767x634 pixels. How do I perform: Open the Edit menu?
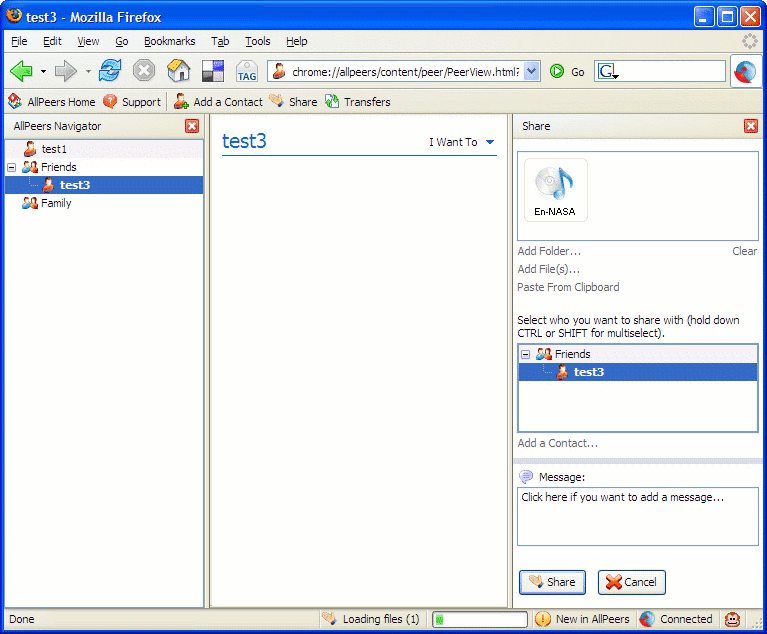pyautogui.click(x=52, y=41)
